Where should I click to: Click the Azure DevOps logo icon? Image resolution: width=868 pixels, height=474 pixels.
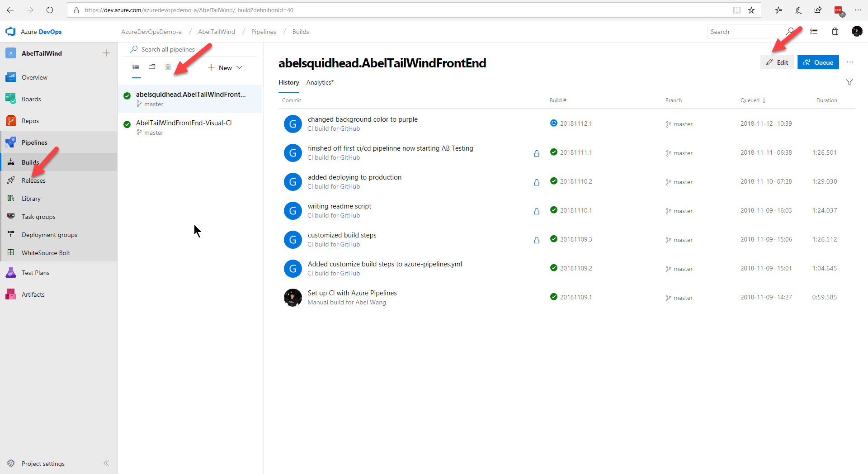10,32
